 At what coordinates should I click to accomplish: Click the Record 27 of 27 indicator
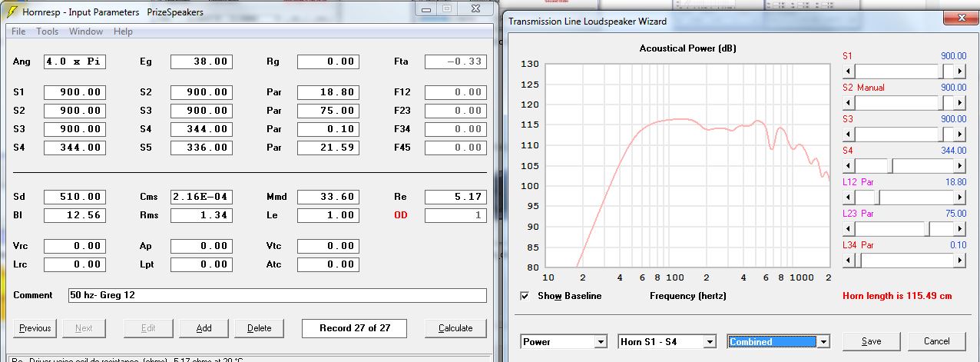coord(354,328)
